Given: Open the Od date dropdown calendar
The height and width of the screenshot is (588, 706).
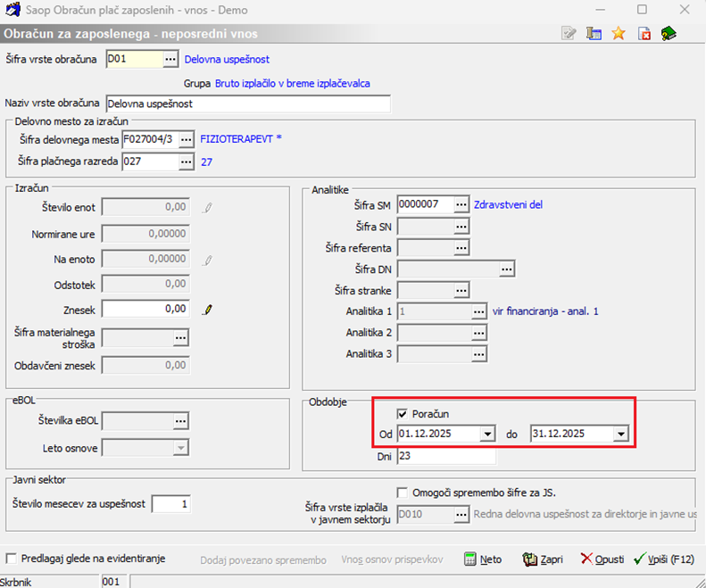Looking at the screenshot, I should pyautogui.click(x=487, y=434).
